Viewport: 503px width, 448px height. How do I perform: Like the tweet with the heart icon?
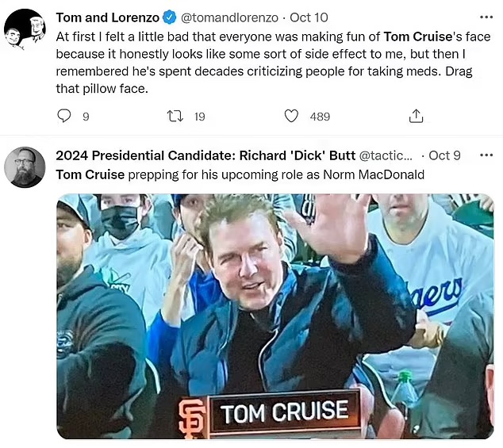click(291, 117)
